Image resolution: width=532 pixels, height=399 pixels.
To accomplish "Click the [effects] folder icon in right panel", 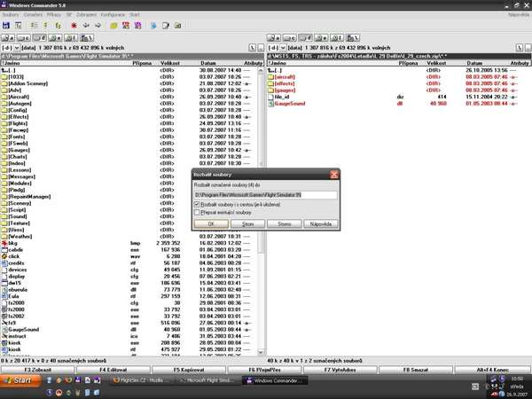I will (x=270, y=84).
